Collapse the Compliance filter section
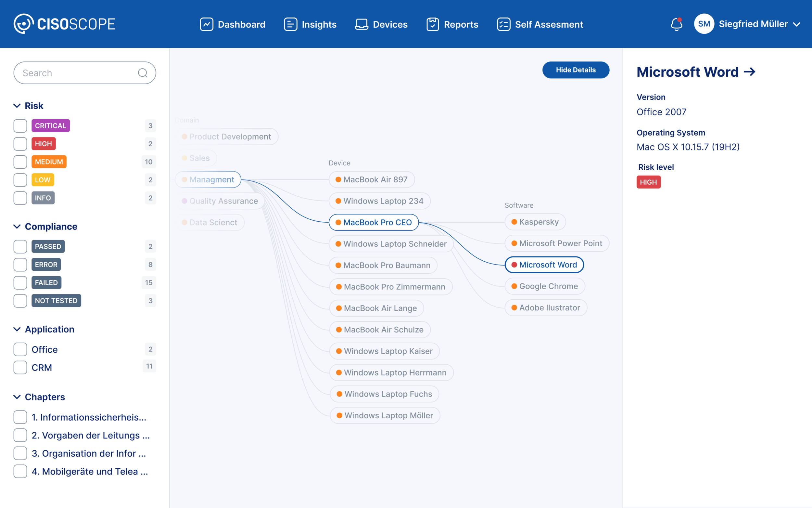Screen dimensions: 812x508 pos(17,227)
